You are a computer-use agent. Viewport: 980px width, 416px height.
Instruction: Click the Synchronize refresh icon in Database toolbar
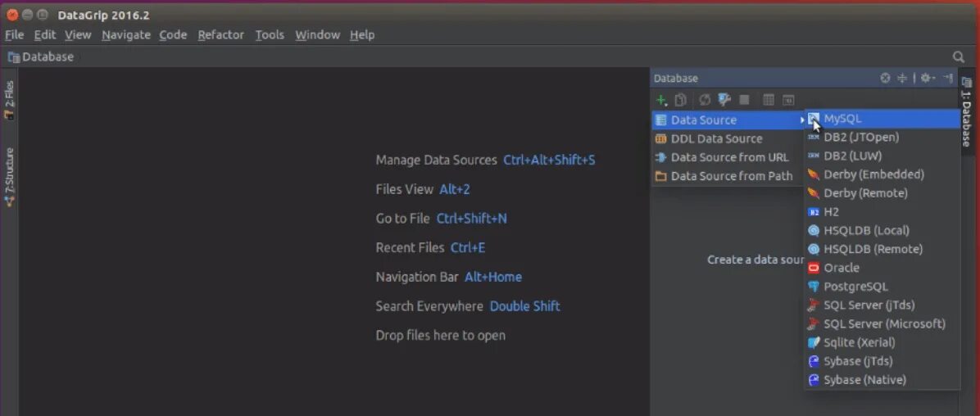point(705,100)
